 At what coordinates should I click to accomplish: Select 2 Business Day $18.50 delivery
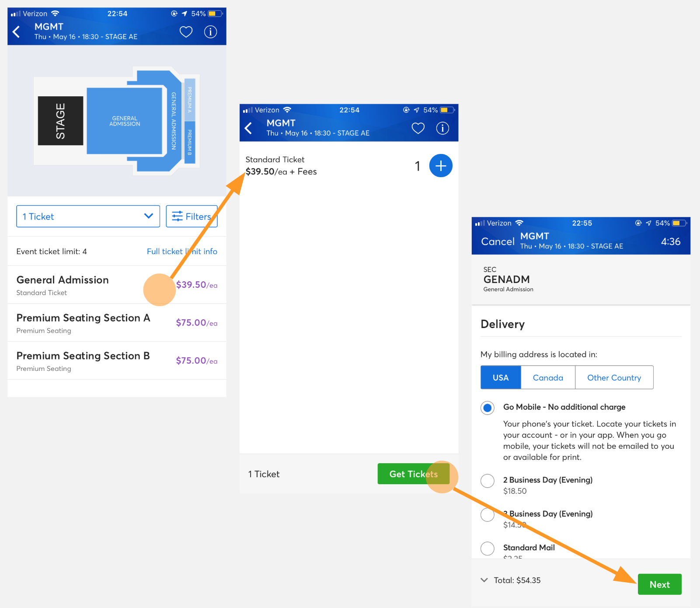point(488,481)
